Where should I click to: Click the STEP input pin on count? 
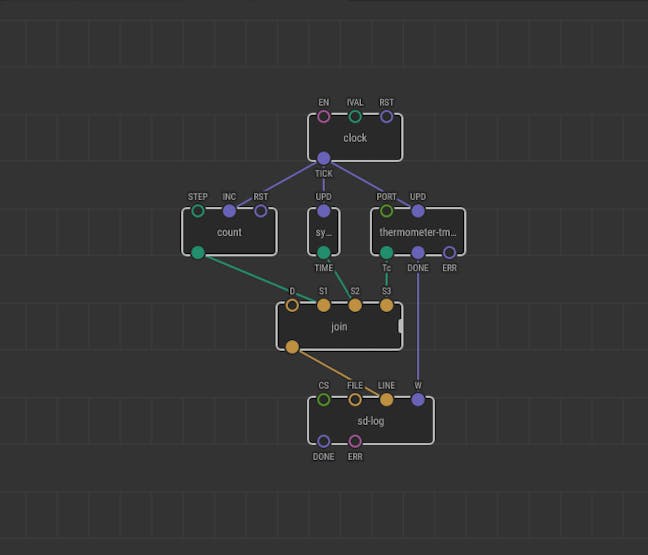click(198, 211)
